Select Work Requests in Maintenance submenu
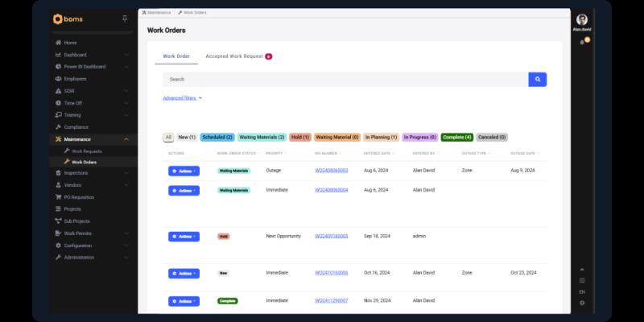Viewport: 644px width, 322px height. click(86, 151)
